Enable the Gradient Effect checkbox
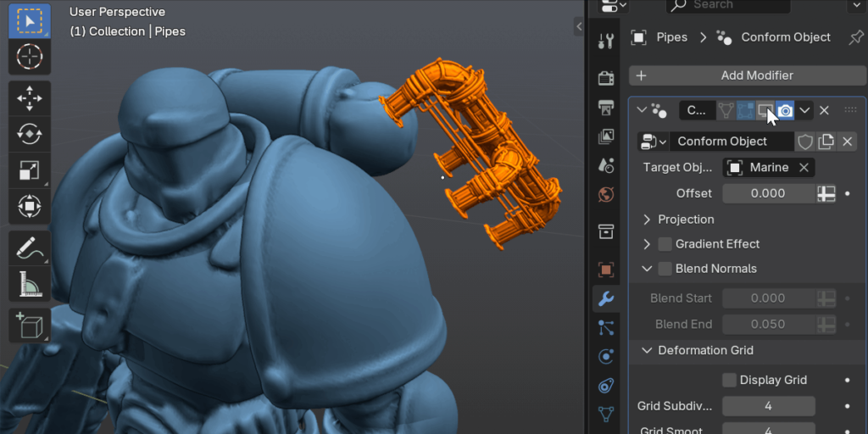Image resolution: width=868 pixels, height=434 pixels. tap(665, 244)
